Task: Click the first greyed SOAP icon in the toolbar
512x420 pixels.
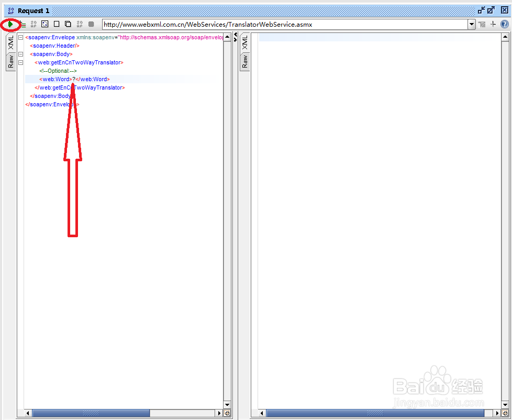Action: (34, 24)
